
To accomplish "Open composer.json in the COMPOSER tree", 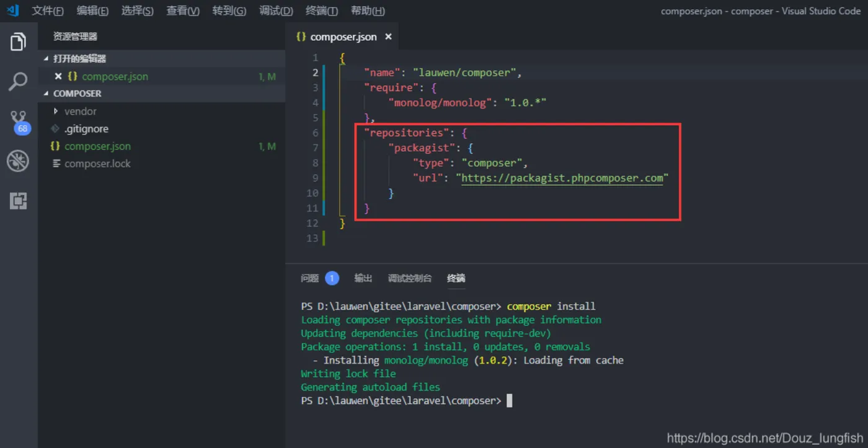I will [97, 146].
